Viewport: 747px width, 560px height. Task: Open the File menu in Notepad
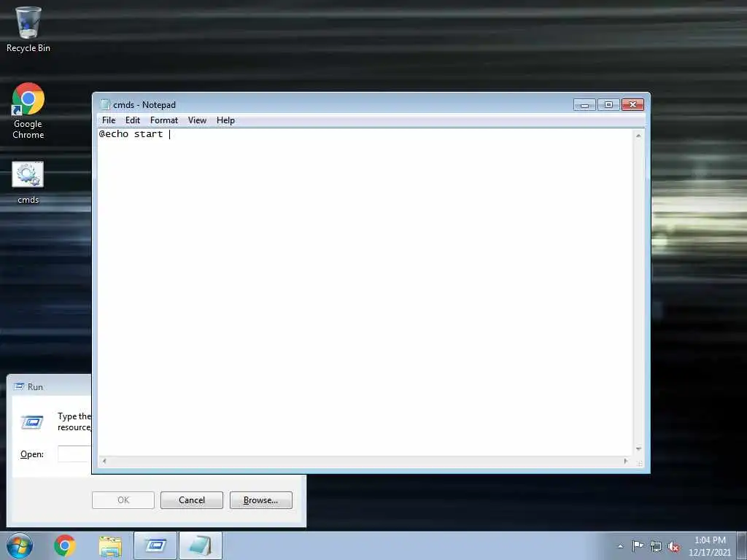click(109, 120)
